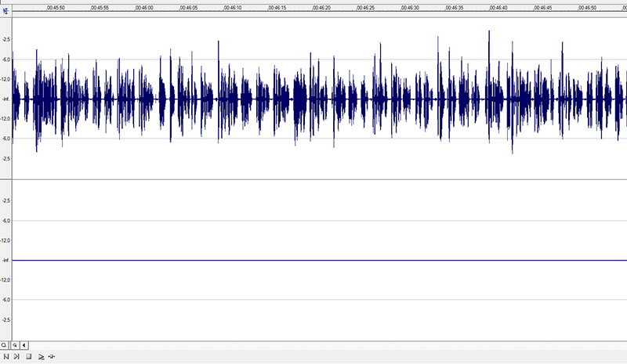Stop playback with the square stop button
The height and width of the screenshot is (364, 627).
click(28, 357)
